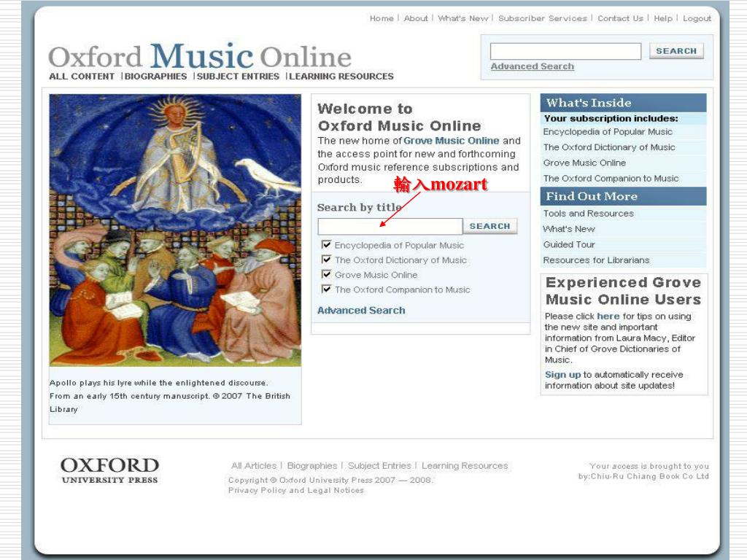The image size is (747, 560).
Task: Open Encyclopedia of Popular Music in What's Inside
Action: point(608,132)
